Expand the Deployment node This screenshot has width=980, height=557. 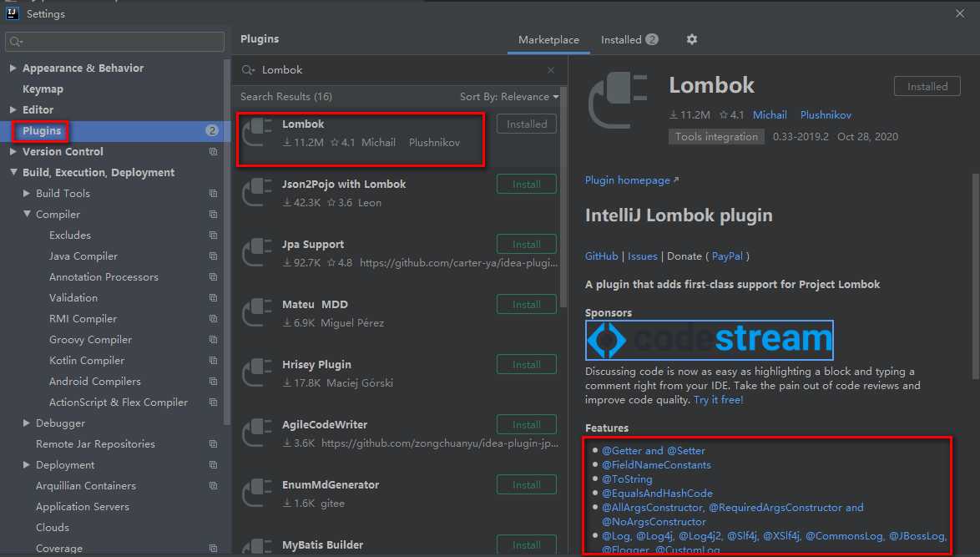(x=26, y=465)
